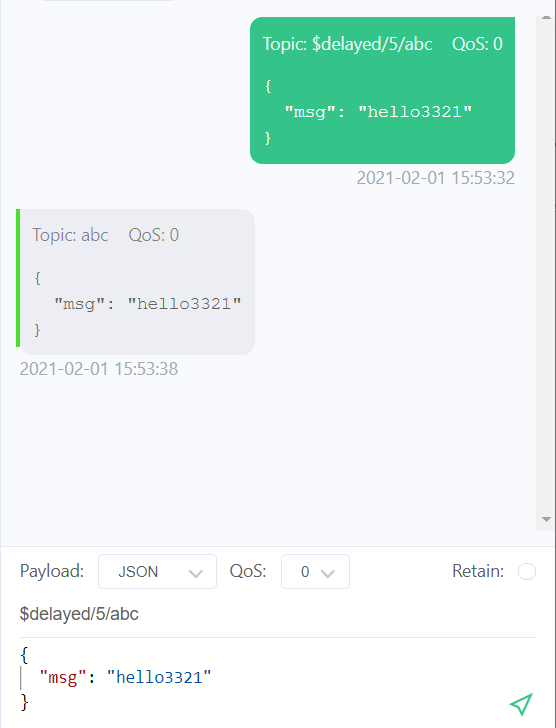Click the "hello3321" value in payload editor
This screenshot has width=556, height=728.
click(x=159, y=677)
